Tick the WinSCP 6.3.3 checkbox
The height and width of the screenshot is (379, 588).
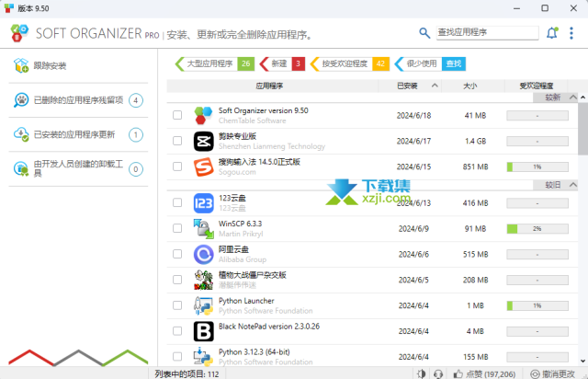[x=177, y=228]
